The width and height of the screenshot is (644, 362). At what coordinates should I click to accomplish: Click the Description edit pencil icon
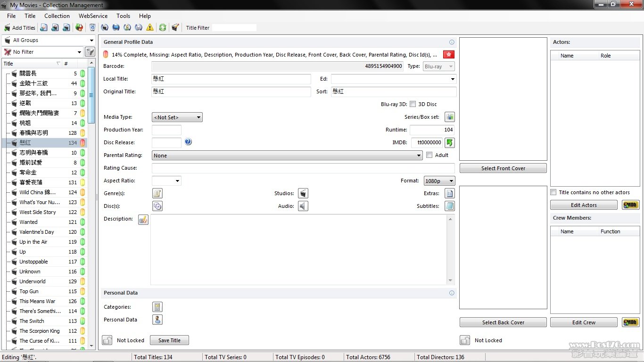(x=143, y=220)
